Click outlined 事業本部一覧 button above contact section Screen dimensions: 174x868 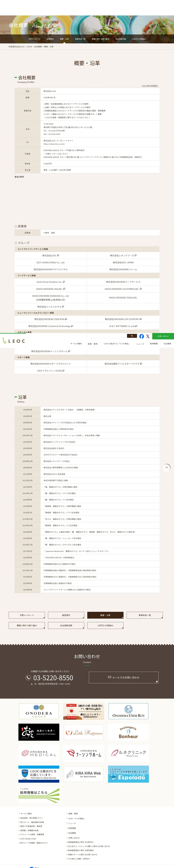pos(145,615)
